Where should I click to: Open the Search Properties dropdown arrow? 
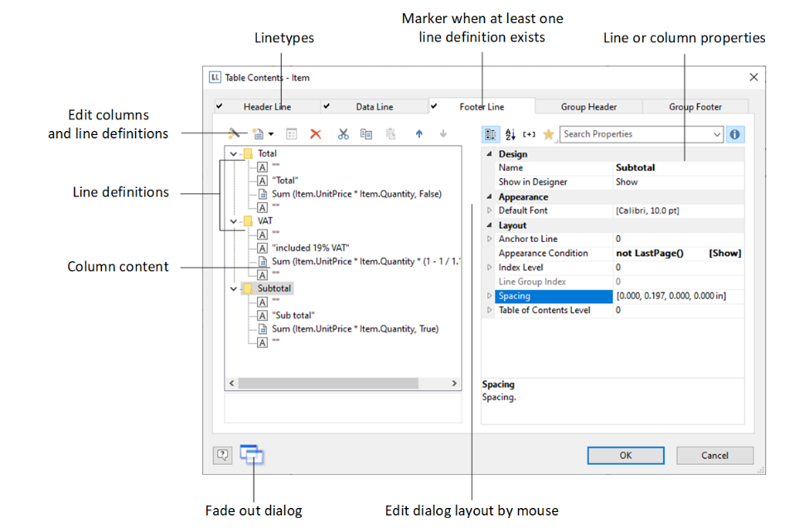pos(717,134)
